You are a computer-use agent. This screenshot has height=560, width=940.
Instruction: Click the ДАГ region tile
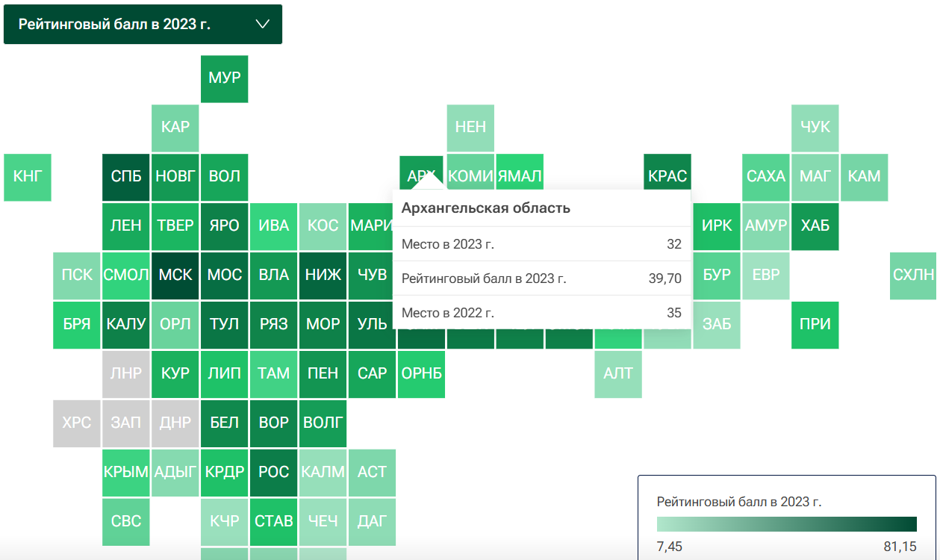pos(372,521)
